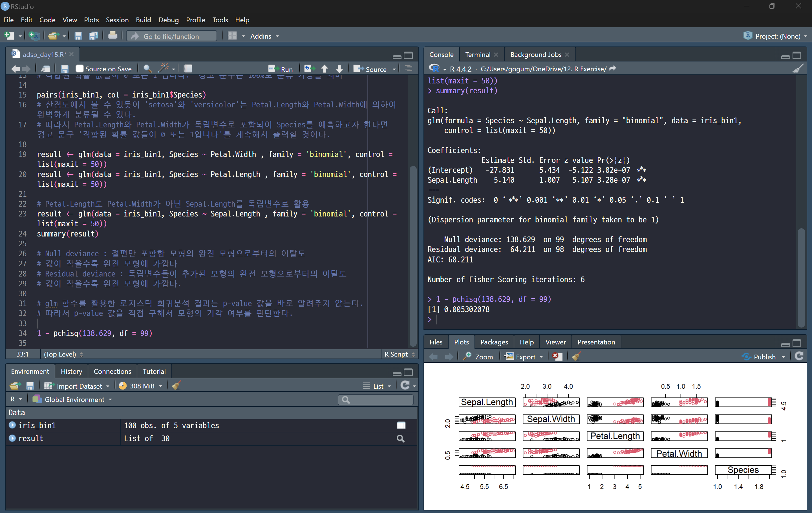Click the Publish plot button
Viewport: 812px width, 513px height.
(x=759, y=357)
